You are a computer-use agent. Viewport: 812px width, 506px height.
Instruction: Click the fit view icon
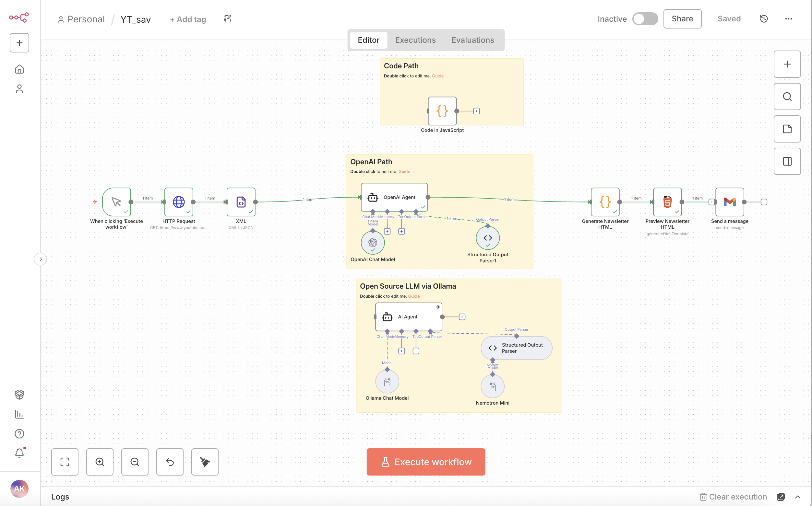coord(65,462)
